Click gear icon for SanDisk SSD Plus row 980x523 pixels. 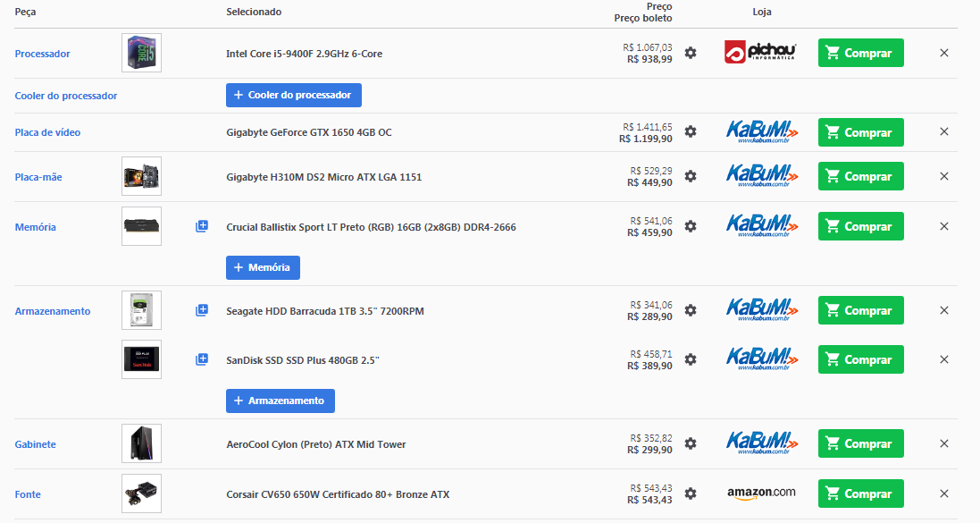690,359
